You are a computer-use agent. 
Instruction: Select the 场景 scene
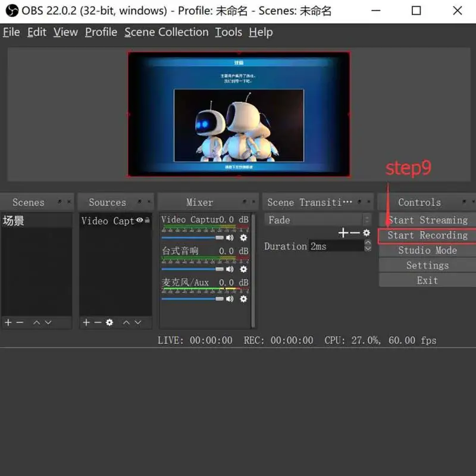pos(37,221)
